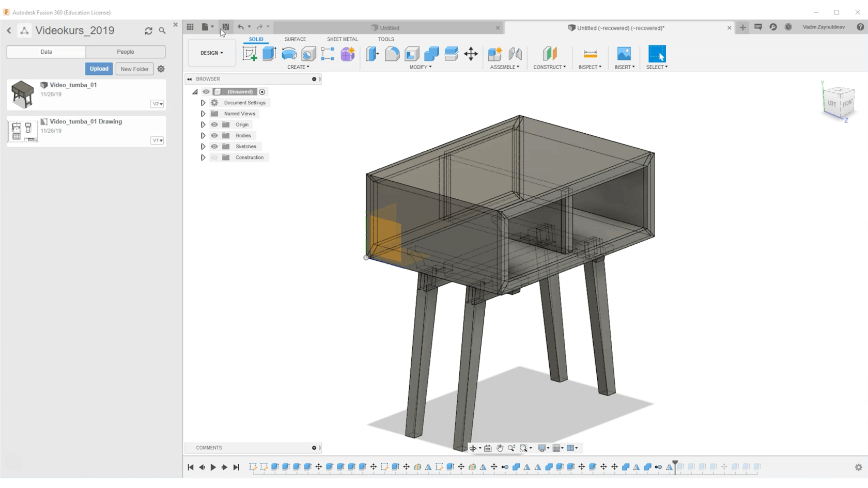Image resolution: width=868 pixels, height=488 pixels.
Task: Click the ViewCube FRONT face
Action: pyautogui.click(x=848, y=103)
